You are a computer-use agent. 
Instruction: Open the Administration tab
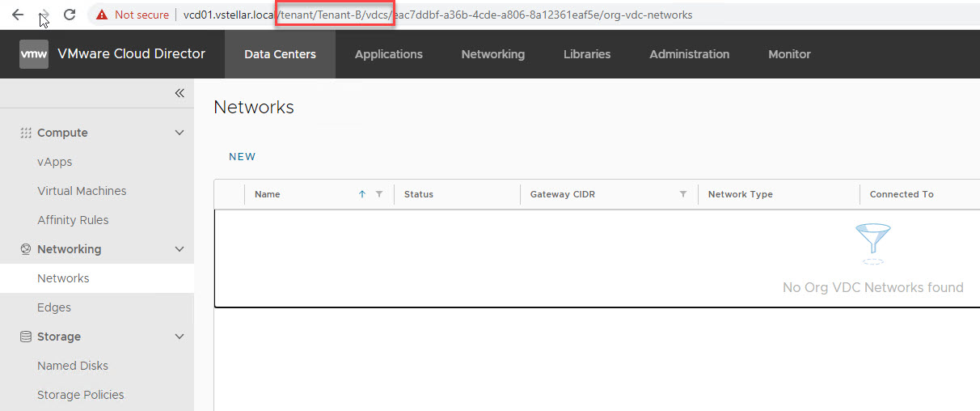coord(689,54)
